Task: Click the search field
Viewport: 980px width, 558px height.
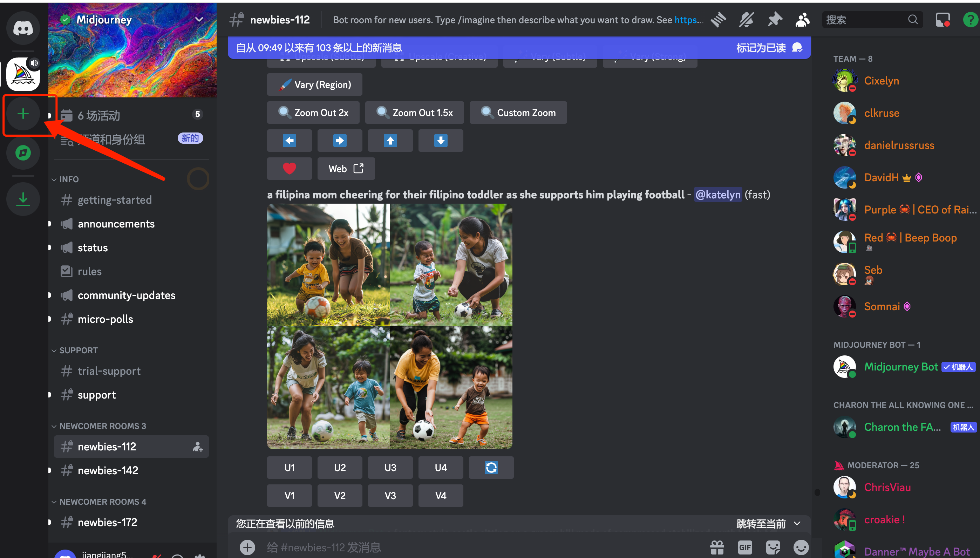Action: coord(872,20)
